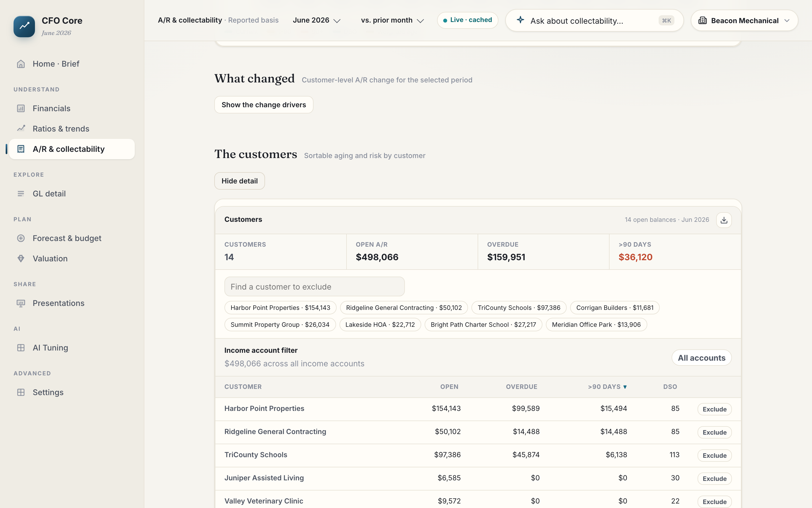This screenshot has height=508, width=812.
Task: Click the Find a customer to exclude field
Action: (314, 286)
